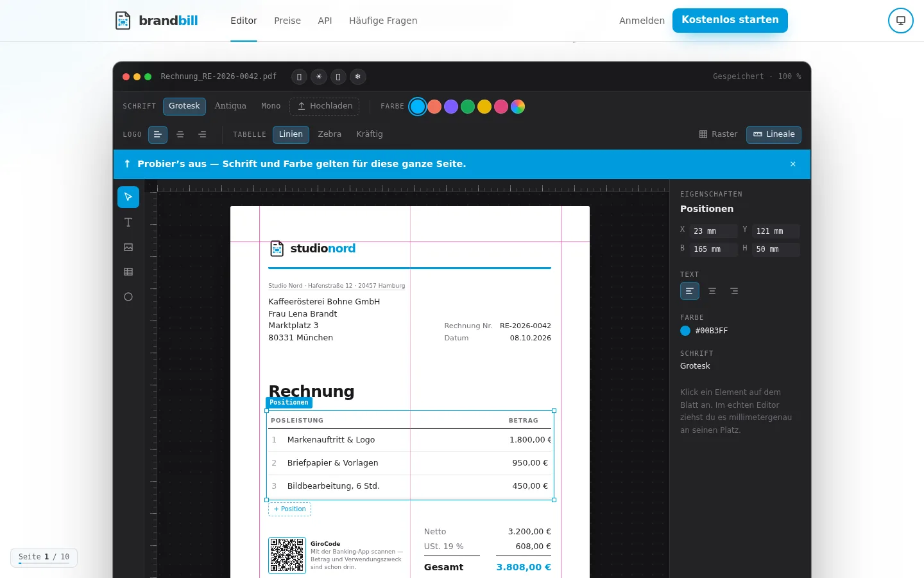Set text alignment to center in properties
Viewport: 924px width, 578px height.
click(712, 291)
